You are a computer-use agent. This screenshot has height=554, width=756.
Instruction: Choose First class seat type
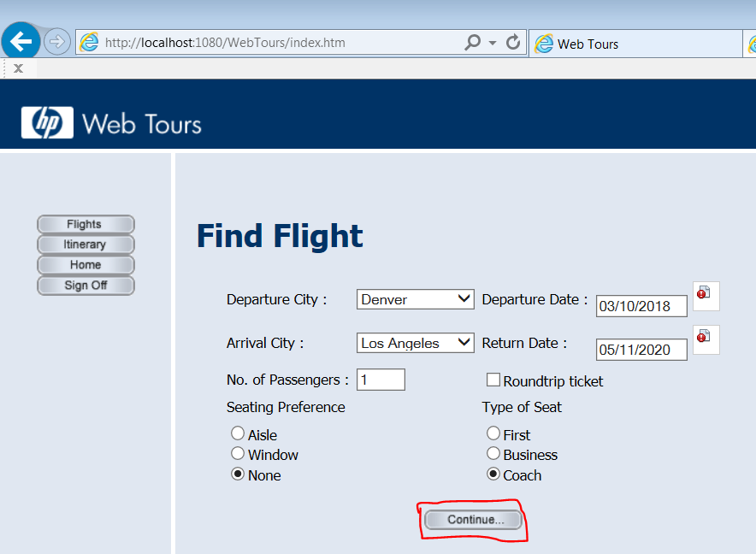pos(493,433)
